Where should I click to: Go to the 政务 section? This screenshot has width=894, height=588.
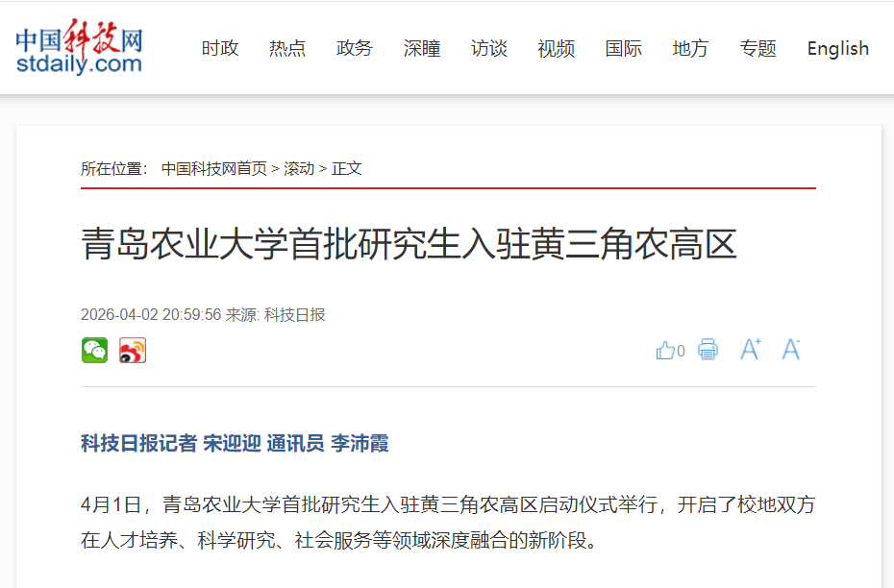(x=355, y=48)
